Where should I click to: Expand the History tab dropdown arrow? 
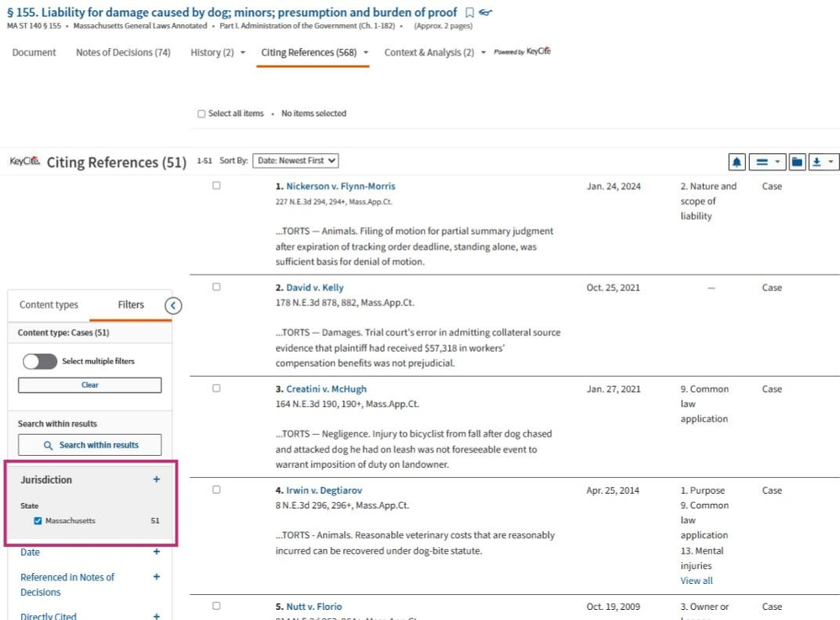pyautogui.click(x=243, y=52)
